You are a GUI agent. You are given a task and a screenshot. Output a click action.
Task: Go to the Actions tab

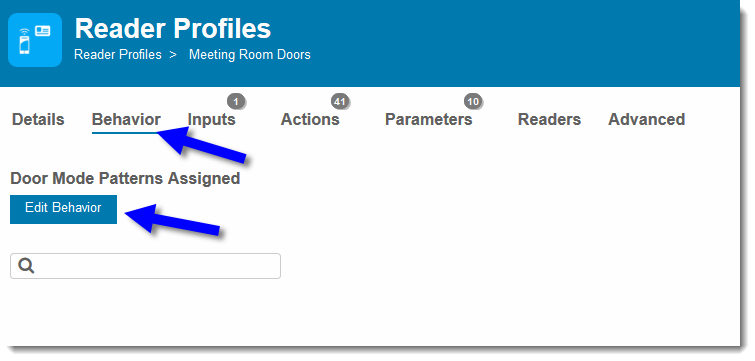coord(310,119)
